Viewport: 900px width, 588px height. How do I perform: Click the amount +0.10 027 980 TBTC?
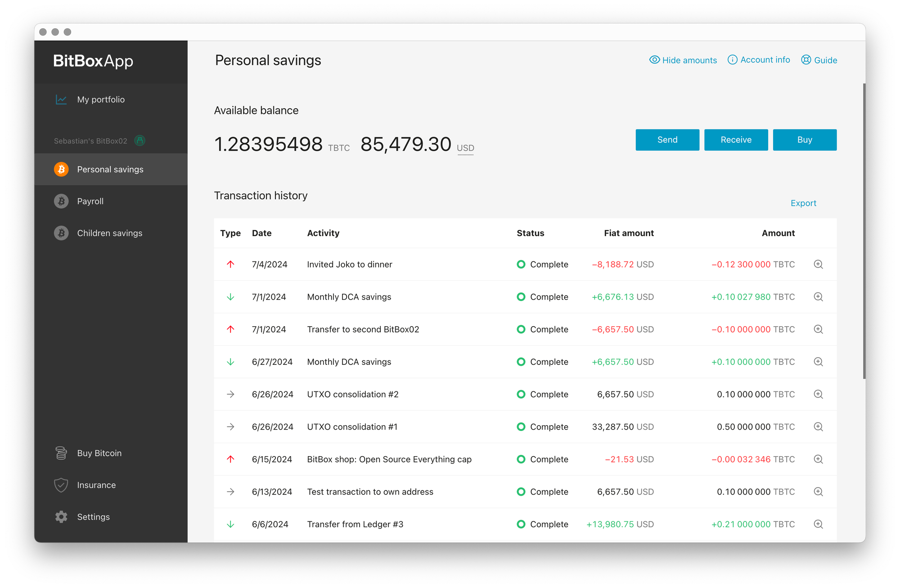pyautogui.click(x=753, y=297)
